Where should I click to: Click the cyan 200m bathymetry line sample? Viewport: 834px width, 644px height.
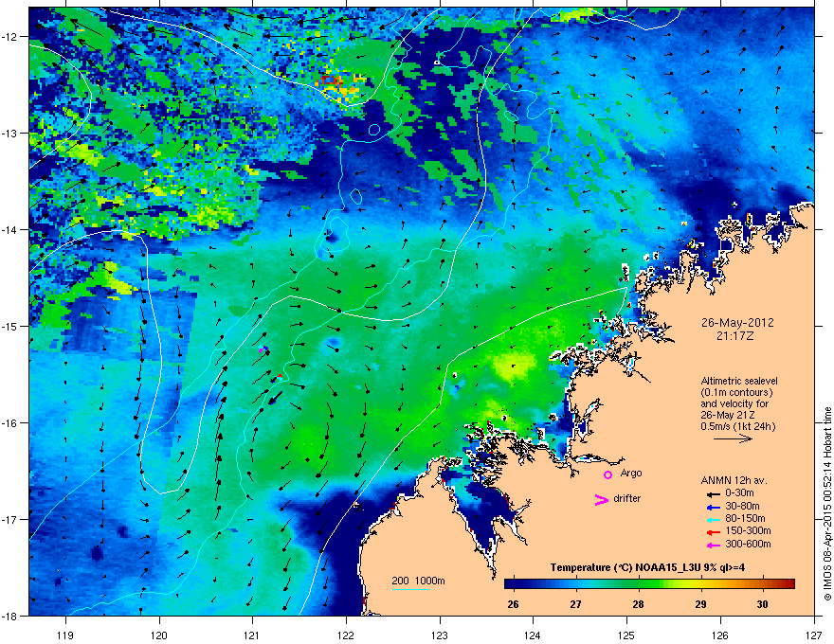pyautogui.click(x=410, y=589)
